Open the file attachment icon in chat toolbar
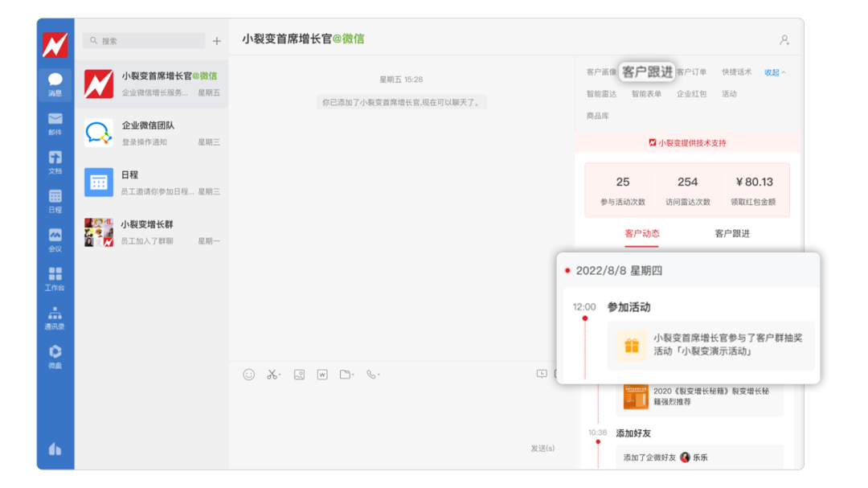Screen dimensions: 868x488 (x=346, y=374)
